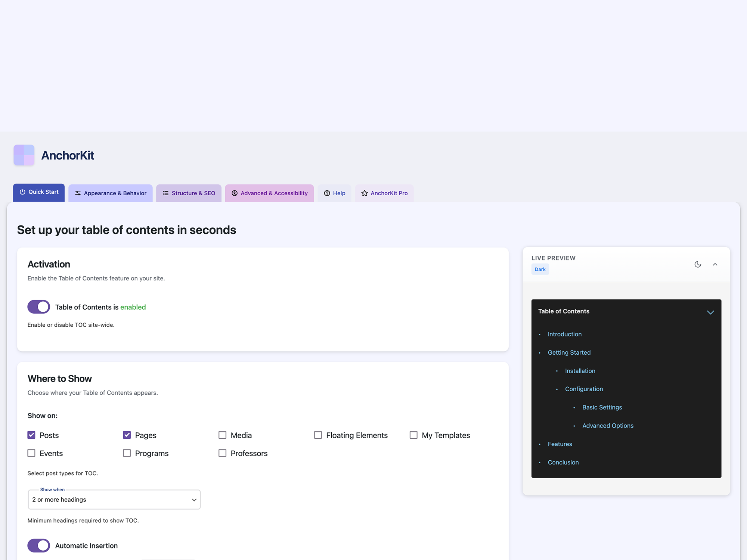The width and height of the screenshot is (747, 560).
Task: Turn off Automatic Insertion toggle
Action: [38, 545]
